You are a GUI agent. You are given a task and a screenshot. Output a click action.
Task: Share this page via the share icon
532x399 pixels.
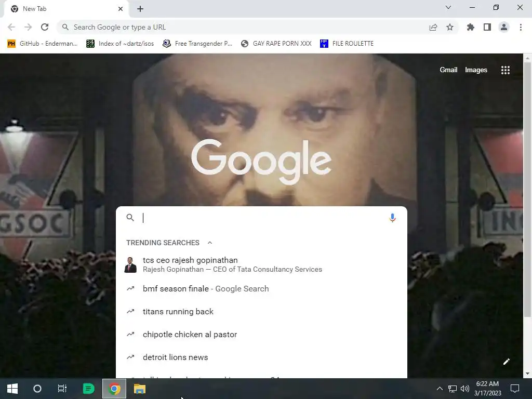click(x=433, y=27)
